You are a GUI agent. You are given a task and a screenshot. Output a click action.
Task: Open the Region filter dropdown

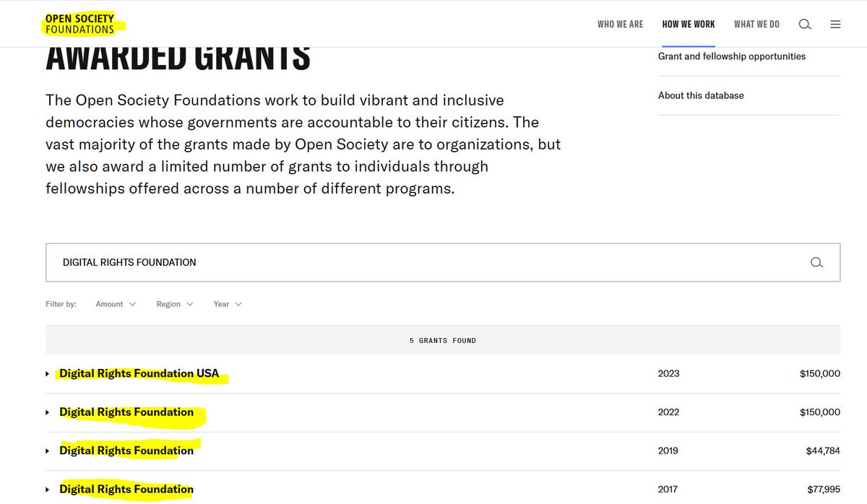(175, 304)
